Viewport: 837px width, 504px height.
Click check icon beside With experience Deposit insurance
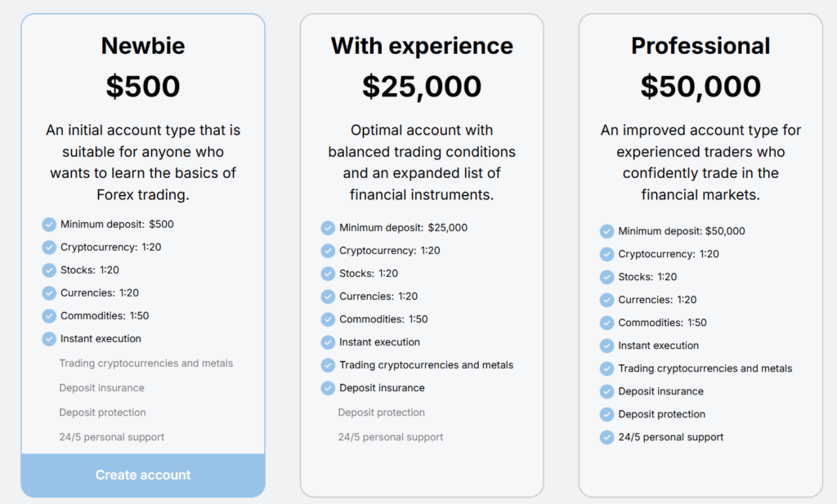[328, 388]
